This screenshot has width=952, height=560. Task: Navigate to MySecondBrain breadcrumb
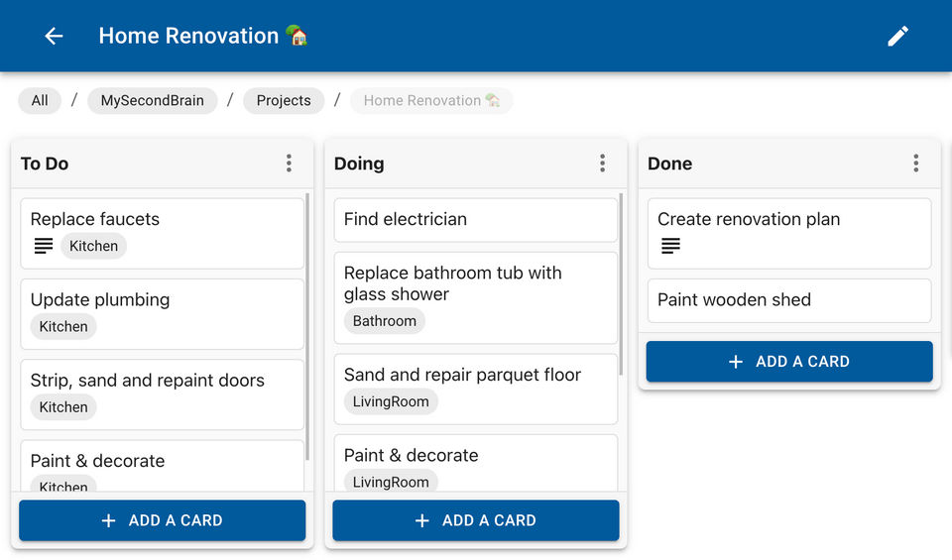pos(152,100)
